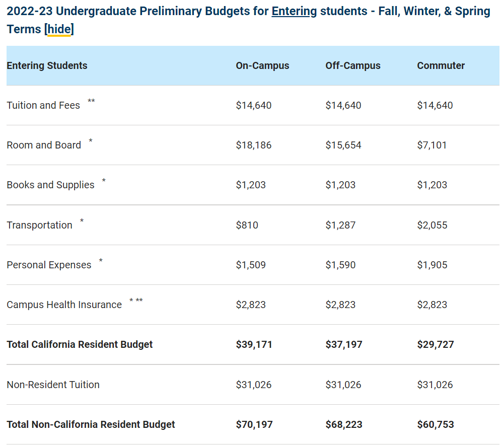Viewport: 504px width, 446px height.
Task: Click the "Campus Health Insurance" row label
Action: point(64,305)
